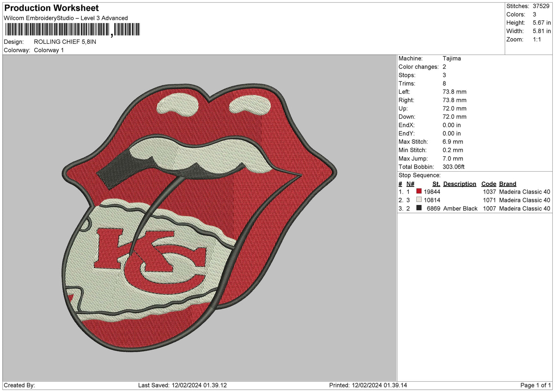Viewport: 555px width, 392px height.
Task: Click 'Wilcom EmbroideryStudio – Level 3 Advanced' text
Action: [66, 18]
